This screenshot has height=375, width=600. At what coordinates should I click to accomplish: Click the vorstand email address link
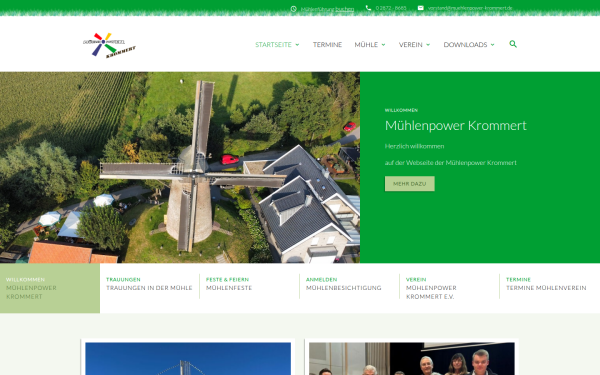(470, 8)
